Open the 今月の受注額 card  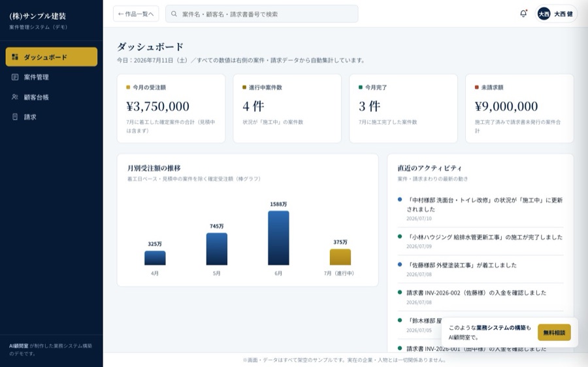171,108
